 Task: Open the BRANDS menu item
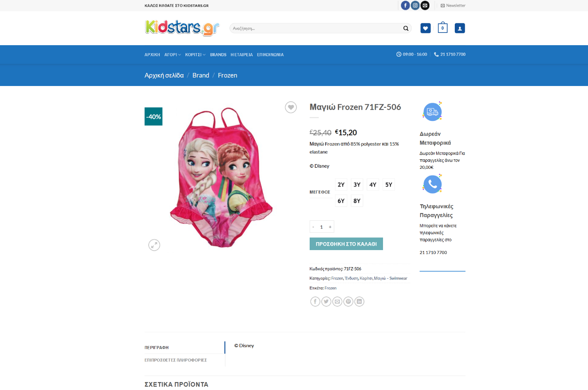218,55
